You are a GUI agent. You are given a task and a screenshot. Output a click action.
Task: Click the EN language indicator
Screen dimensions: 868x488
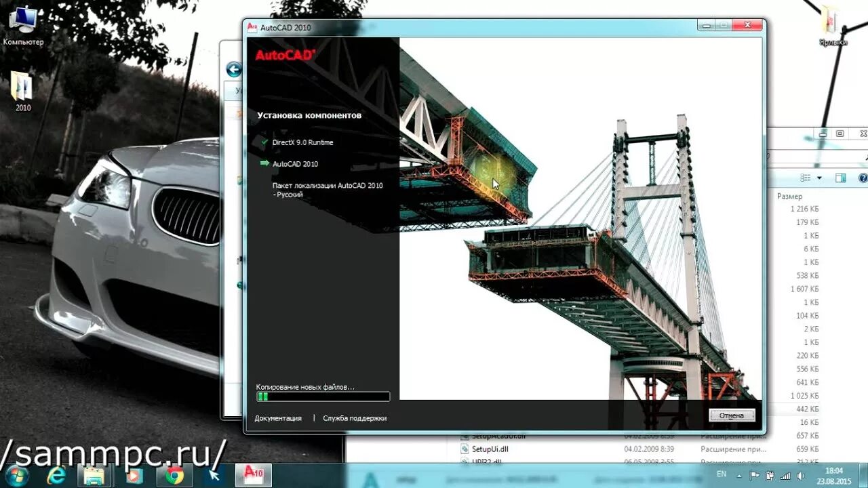point(722,474)
